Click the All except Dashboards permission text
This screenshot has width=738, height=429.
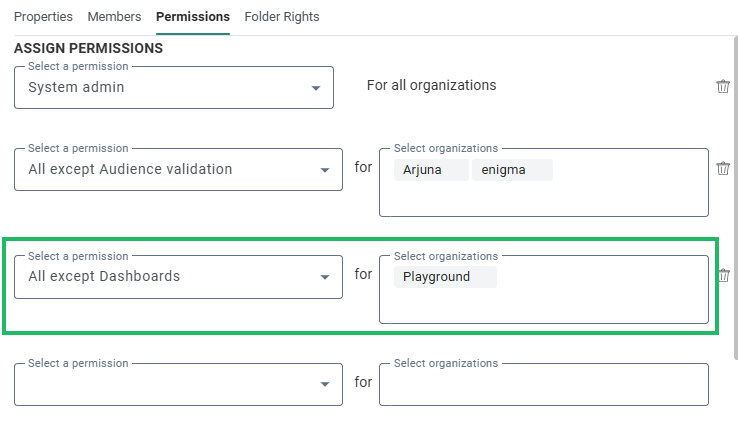(104, 277)
